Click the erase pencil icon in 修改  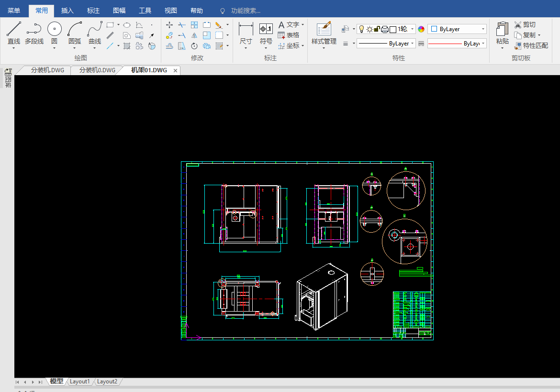coord(219,25)
